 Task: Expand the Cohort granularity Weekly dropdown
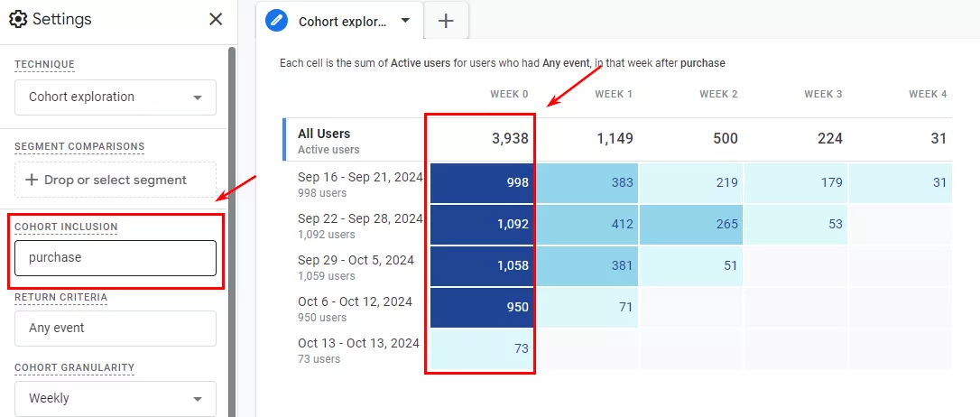[116, 398]
